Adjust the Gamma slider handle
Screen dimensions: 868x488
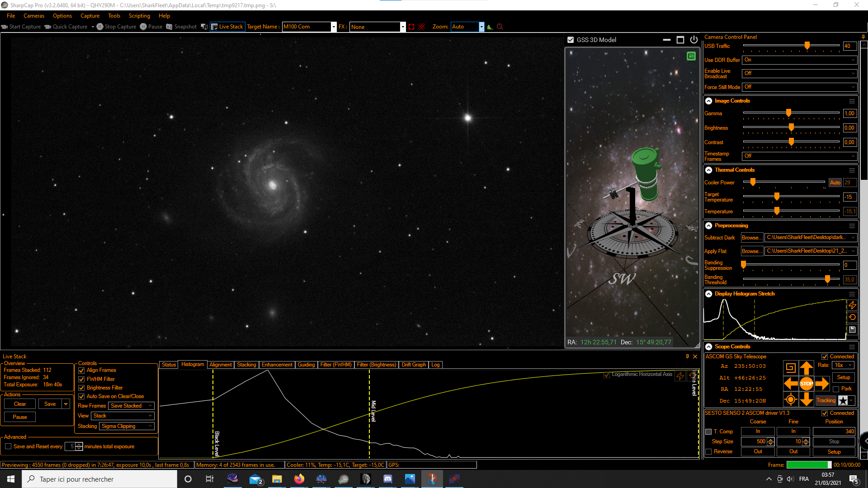point(788,113)
